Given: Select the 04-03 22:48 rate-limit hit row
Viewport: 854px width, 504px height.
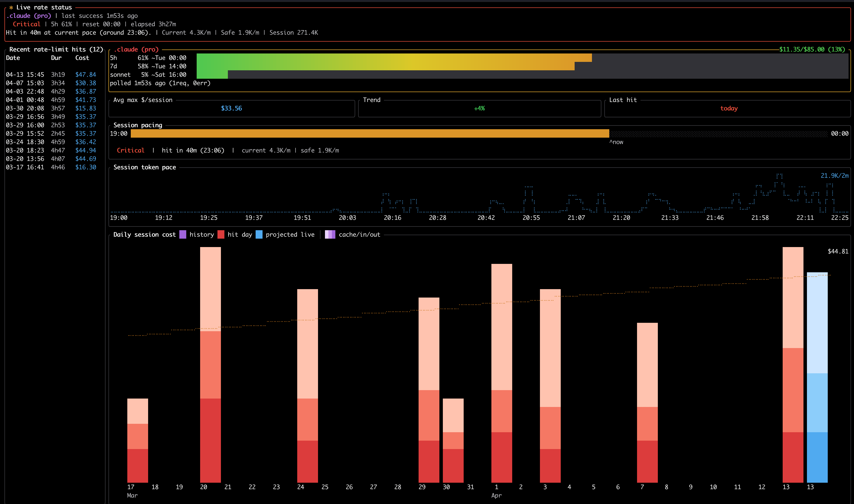Looking at the screenshot, I should tap(51, 92).
